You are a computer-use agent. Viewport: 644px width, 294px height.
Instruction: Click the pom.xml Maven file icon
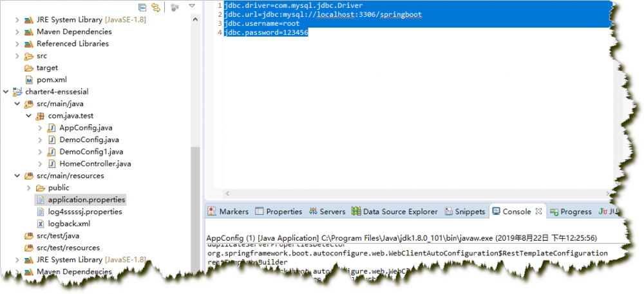pos(29,80)
